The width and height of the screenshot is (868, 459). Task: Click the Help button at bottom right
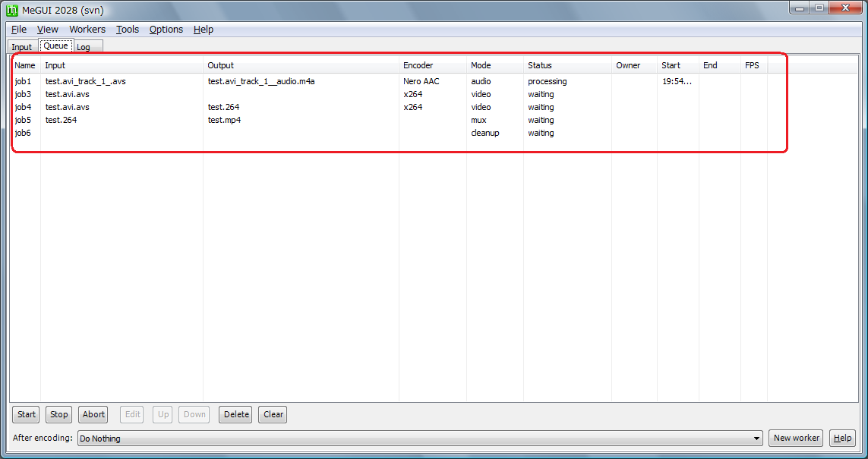pos(841,438)
